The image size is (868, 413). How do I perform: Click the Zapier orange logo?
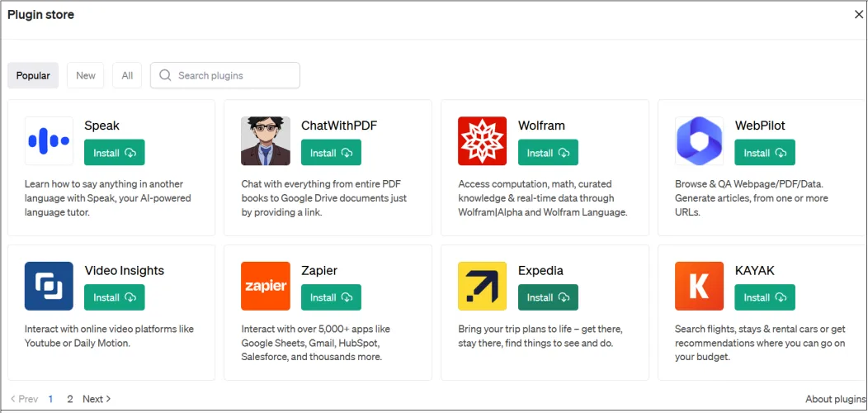coord(266,286)
